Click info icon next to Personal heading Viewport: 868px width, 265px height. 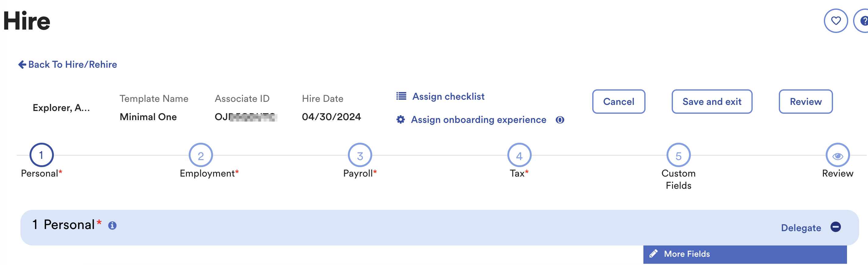click(x=112, y=225)
